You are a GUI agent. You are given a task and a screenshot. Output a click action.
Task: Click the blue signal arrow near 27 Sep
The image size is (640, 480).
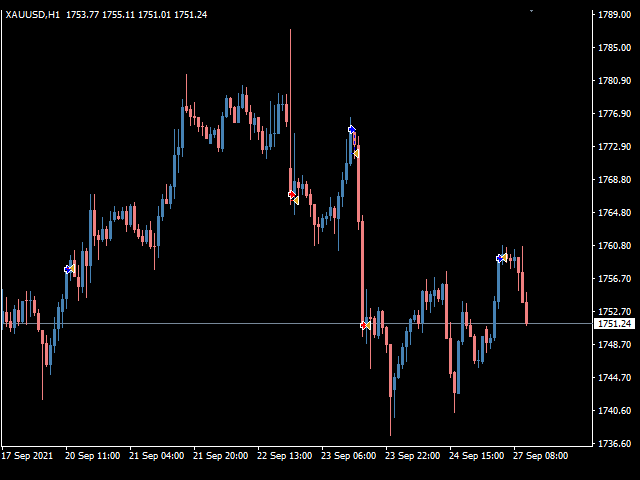coord(499,258)
